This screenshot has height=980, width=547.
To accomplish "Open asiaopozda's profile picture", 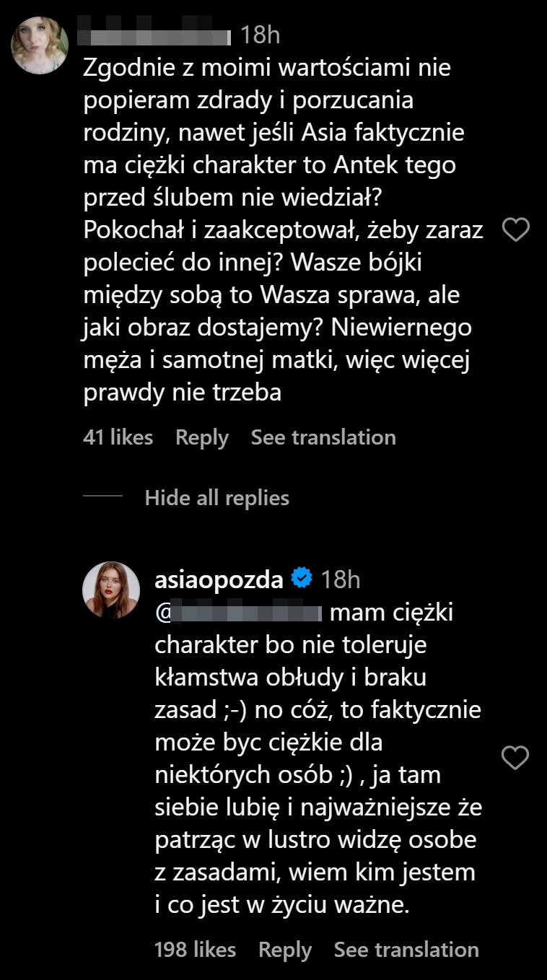I will click(x=111, y=590).
